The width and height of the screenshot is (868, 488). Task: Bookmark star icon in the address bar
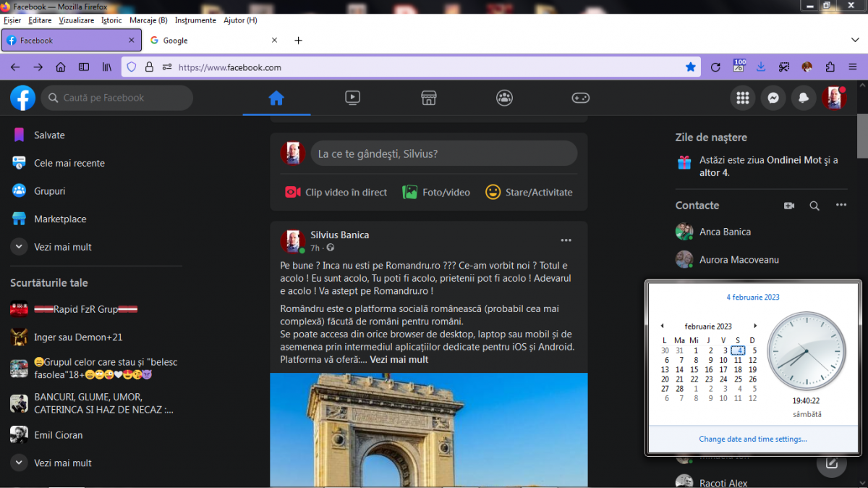click(691, 67)
